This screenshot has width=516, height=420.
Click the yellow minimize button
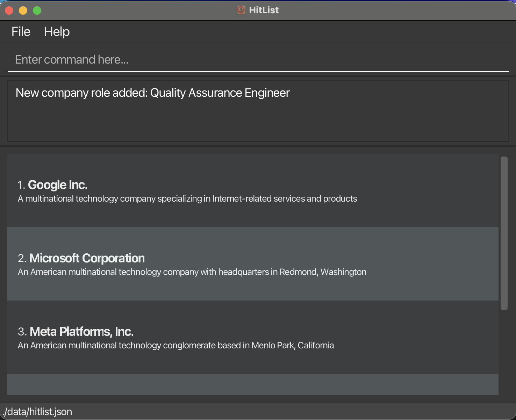[23, 10]
